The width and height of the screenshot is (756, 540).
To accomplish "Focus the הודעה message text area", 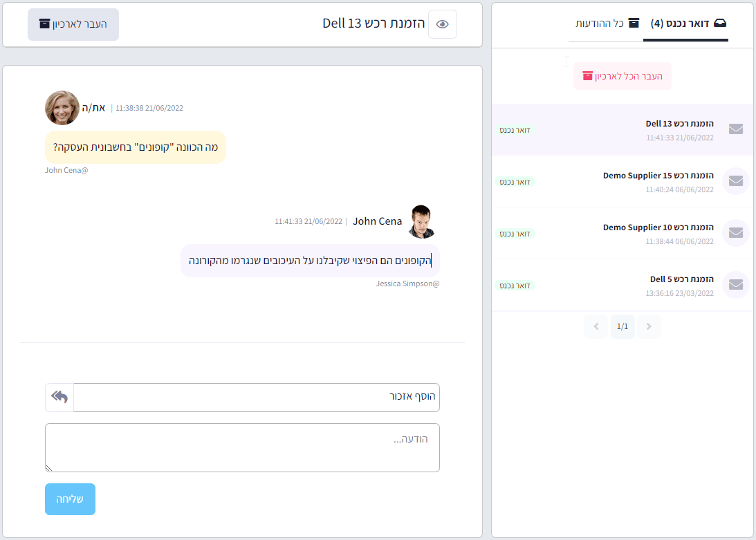I will pos(242,447).
